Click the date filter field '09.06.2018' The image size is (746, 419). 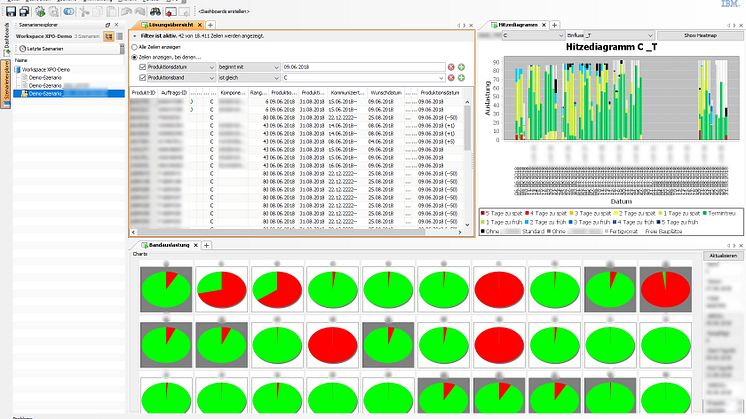(363, 67)
